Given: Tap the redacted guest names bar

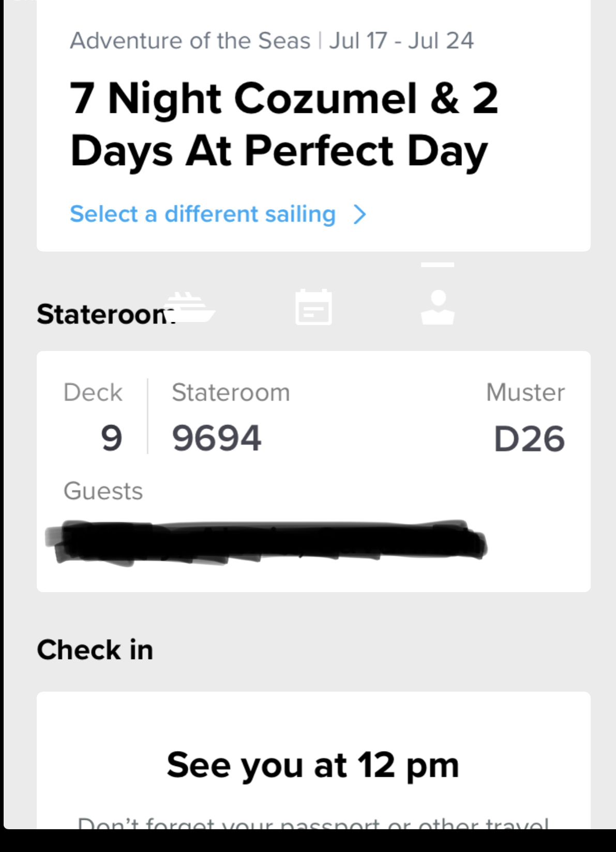Looking at the screenshot, I should pyautogui.click(x=266, y=542).
